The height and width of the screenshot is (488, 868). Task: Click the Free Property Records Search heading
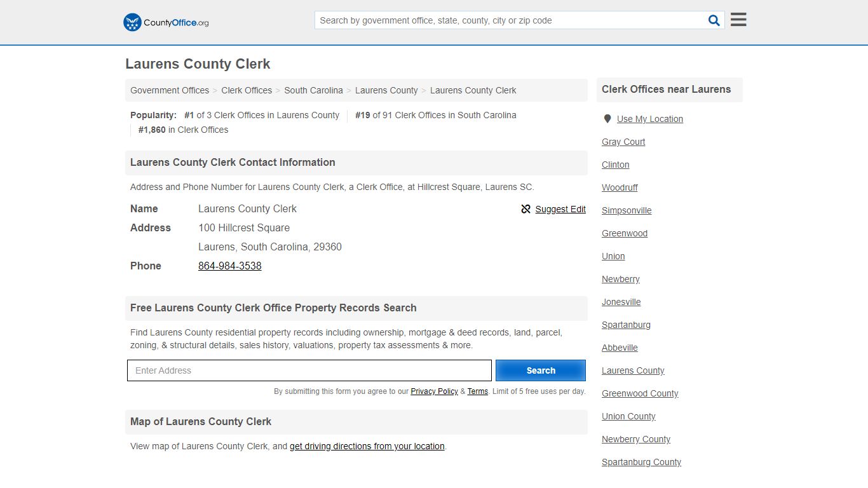[x=273, y=308]
